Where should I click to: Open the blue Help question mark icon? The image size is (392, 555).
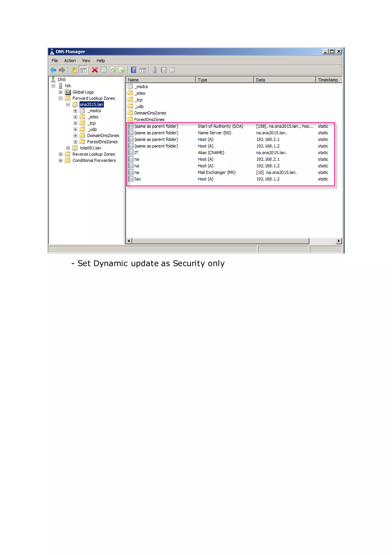[133, 70]
